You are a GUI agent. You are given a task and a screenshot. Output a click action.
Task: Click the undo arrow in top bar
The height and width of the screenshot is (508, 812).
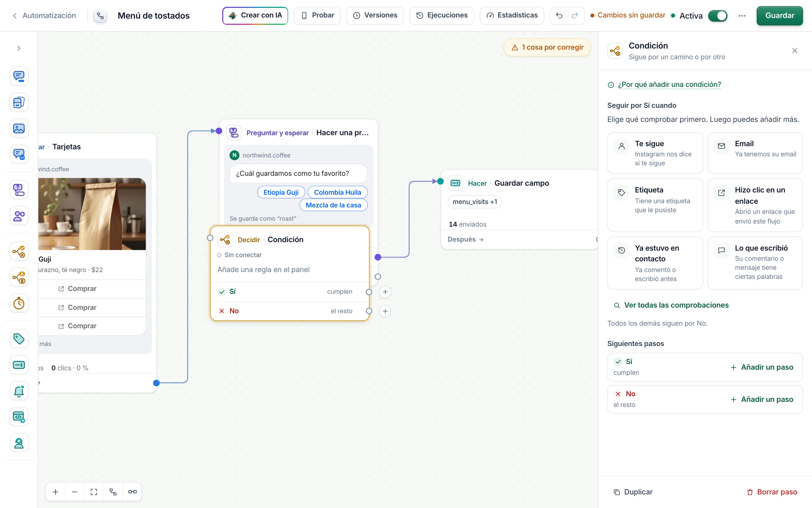pos(559,16)
